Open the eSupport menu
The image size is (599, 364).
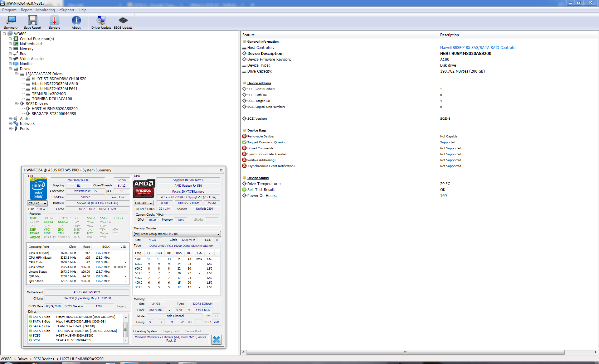[67, 10]
